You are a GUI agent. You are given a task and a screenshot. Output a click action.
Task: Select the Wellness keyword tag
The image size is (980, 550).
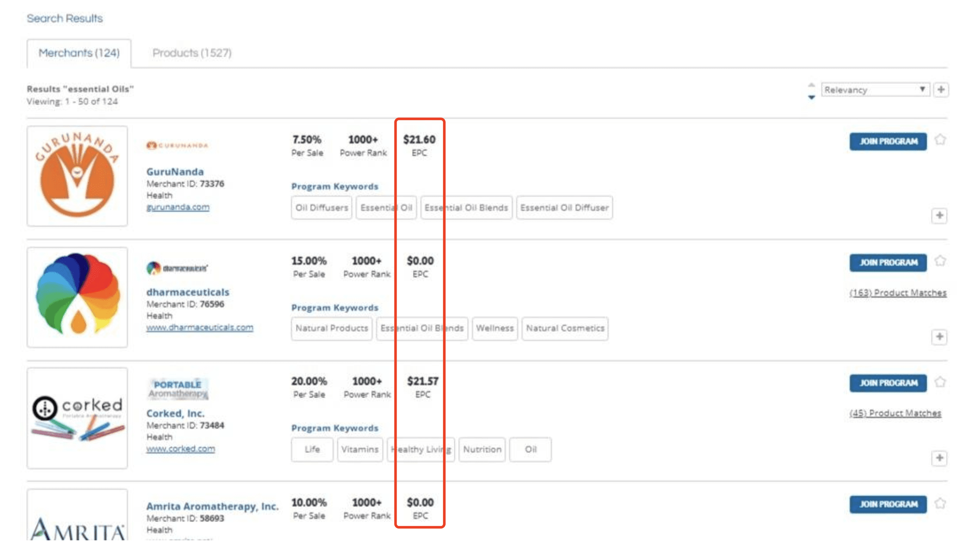coord(495,328)
